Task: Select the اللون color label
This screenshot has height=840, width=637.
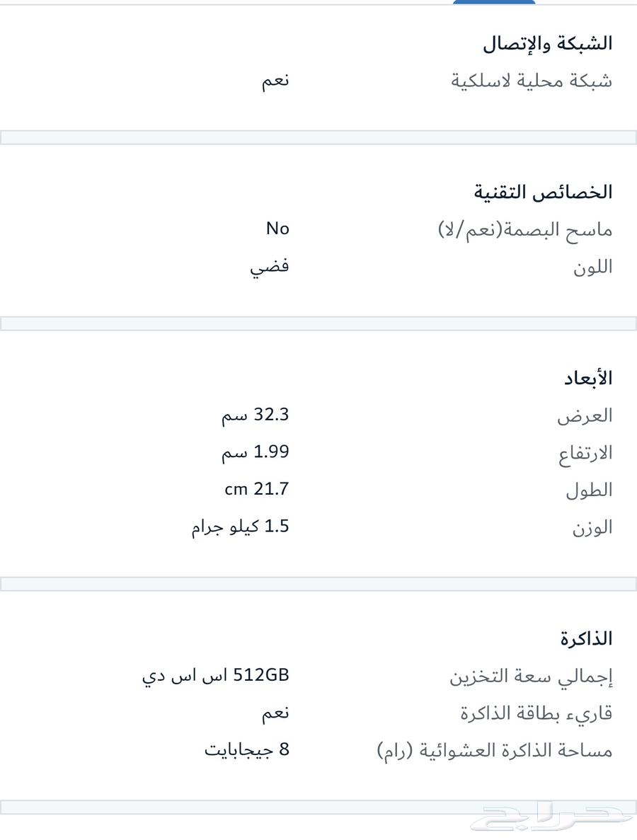Action: 592,267
